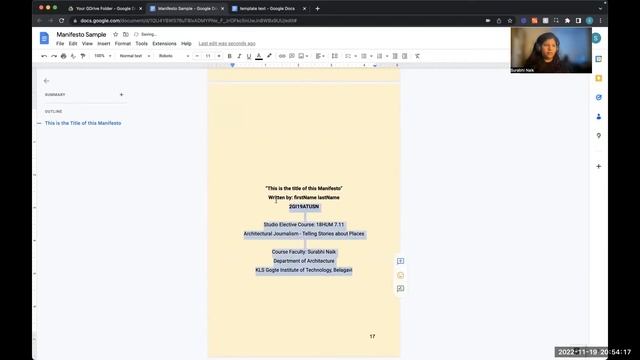Viewport: 640px width, 360px height.
Task: Open the Tools menu
Action: coord(142,44)
